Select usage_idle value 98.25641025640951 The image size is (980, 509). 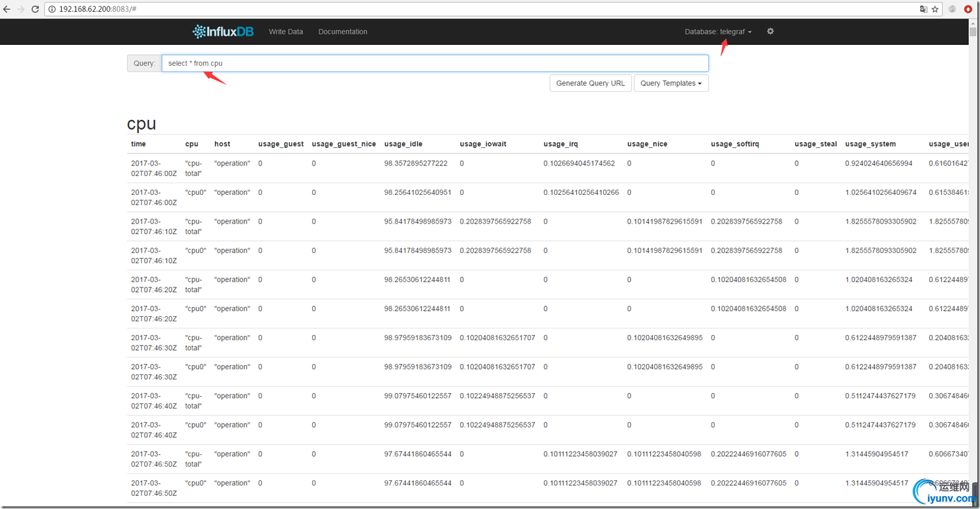[418, 193]
